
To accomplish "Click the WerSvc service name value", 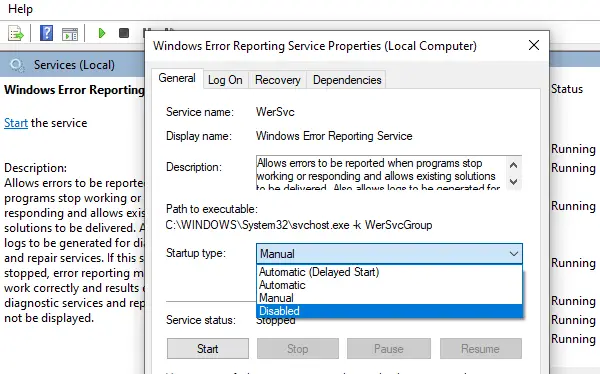I will 275,112.
